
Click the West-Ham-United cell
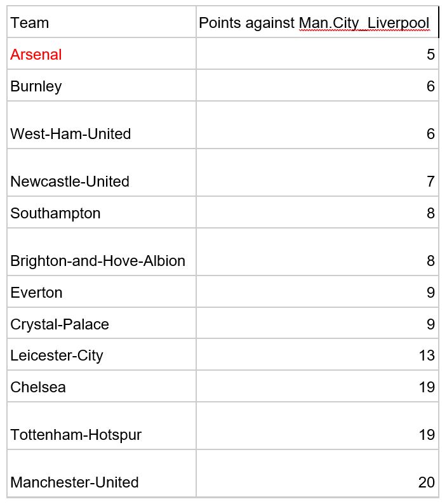102,124
